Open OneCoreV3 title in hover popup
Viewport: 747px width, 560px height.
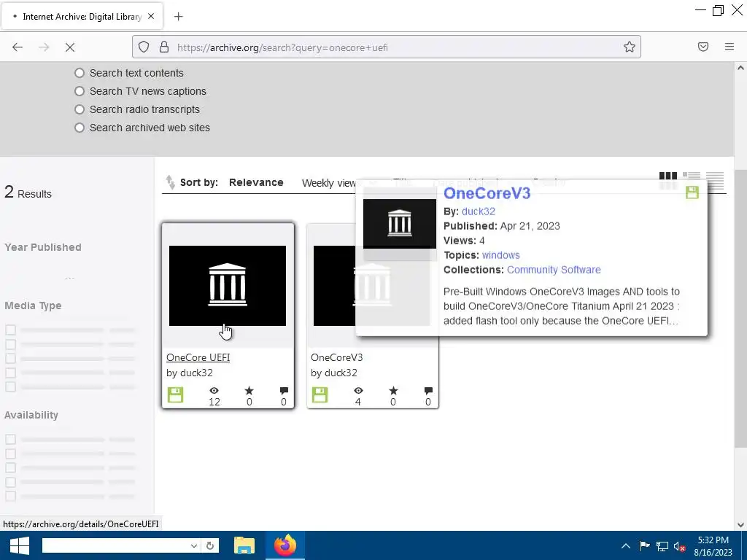pos(487,192)
